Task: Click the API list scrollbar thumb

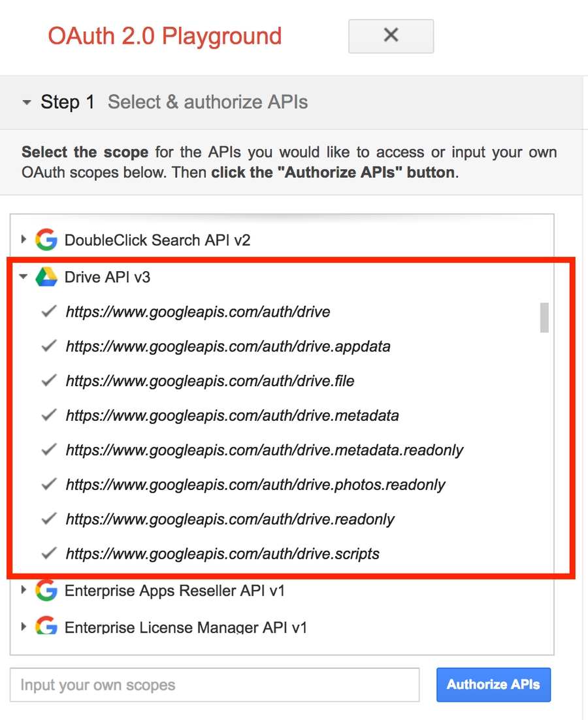Action: (544, 318)
